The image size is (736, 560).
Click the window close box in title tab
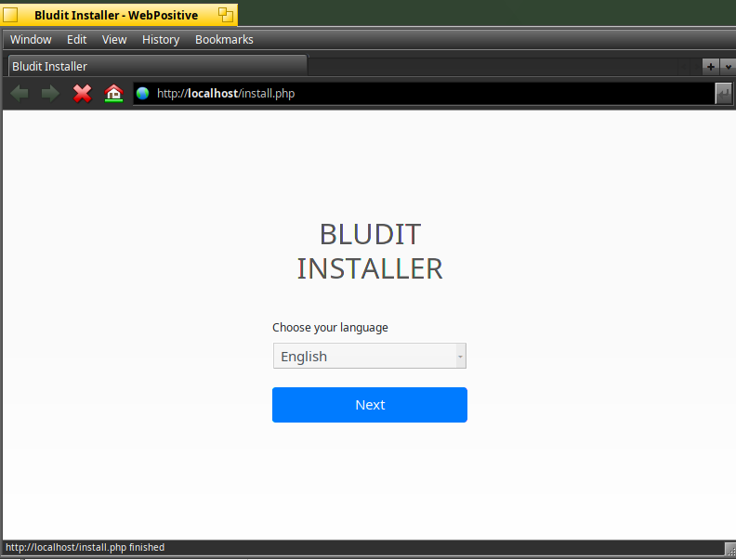10,15
